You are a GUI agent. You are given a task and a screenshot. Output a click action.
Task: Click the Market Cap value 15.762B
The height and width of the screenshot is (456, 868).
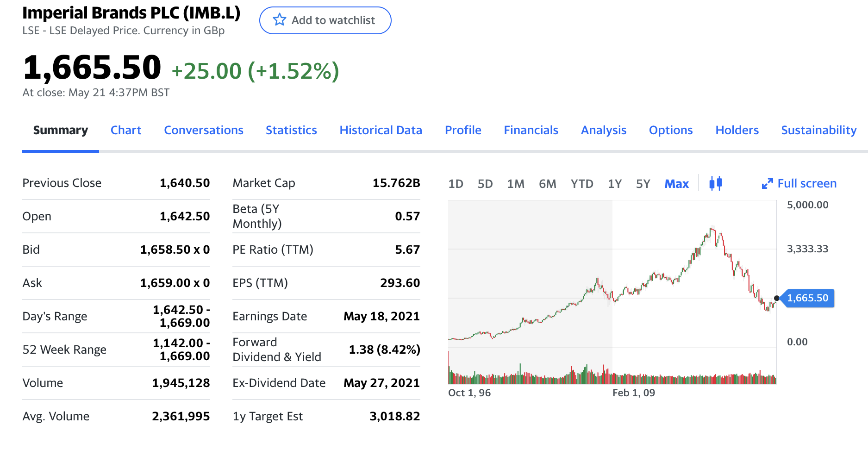[396, 183]
